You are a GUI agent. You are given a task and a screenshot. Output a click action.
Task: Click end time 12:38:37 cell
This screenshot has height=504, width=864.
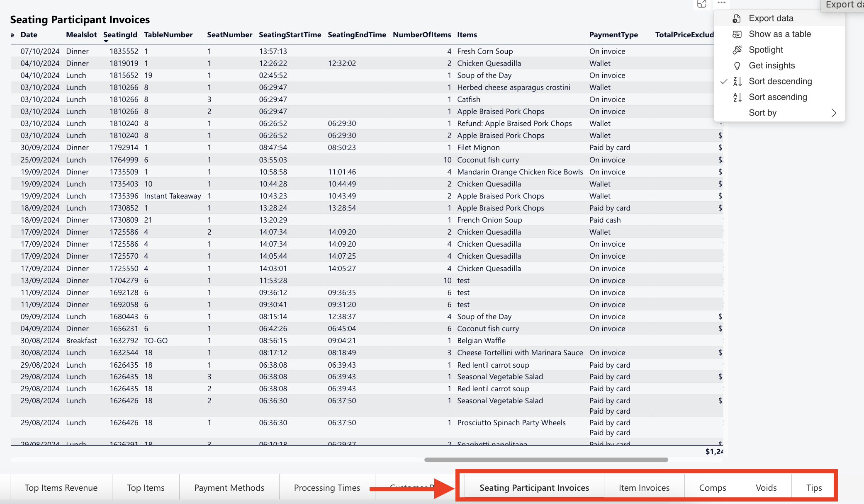click(x=342, y=317)
